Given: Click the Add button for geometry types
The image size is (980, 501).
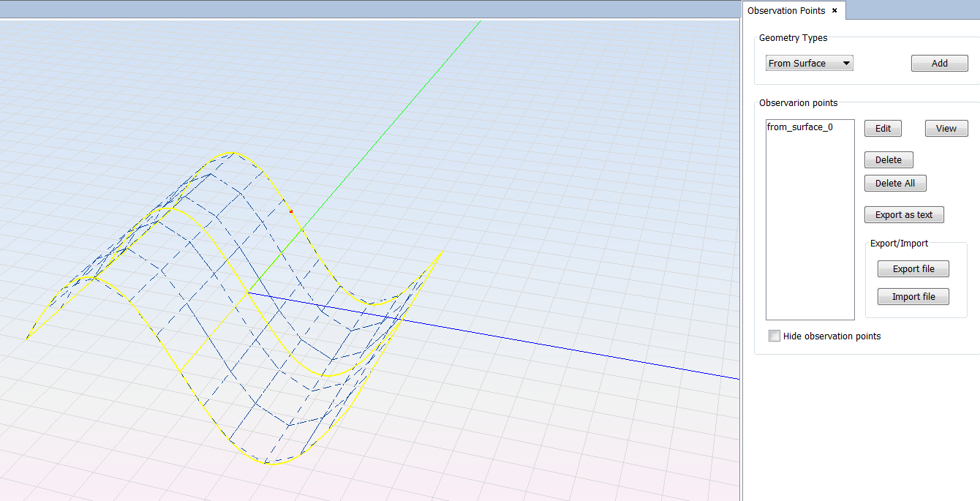Looking at the screenshot, I should click(939, 64).
